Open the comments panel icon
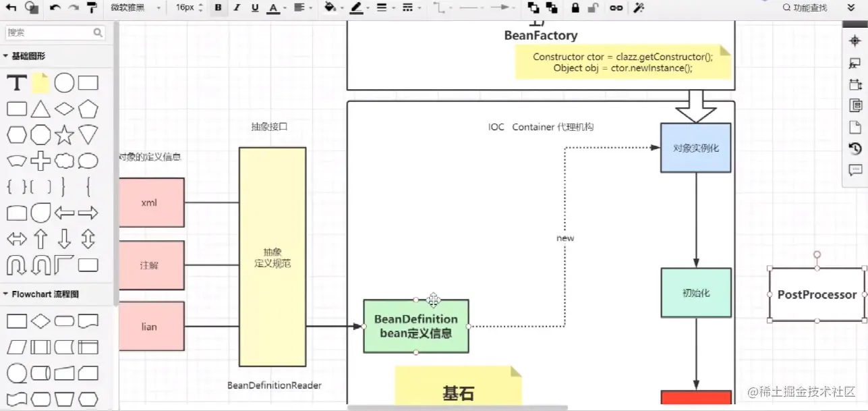This screenshot has height=411, width=868. tap(855, 169)
